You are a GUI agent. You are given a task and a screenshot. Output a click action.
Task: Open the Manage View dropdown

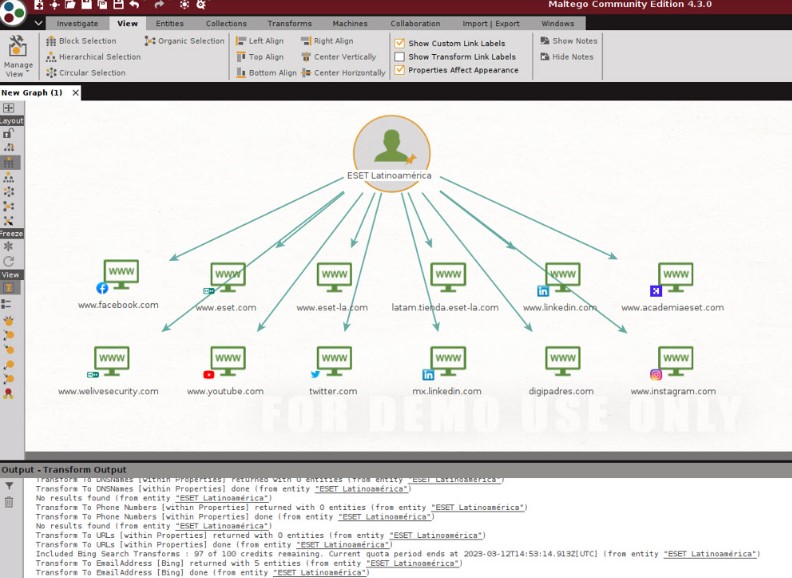[x=18, y=70]
